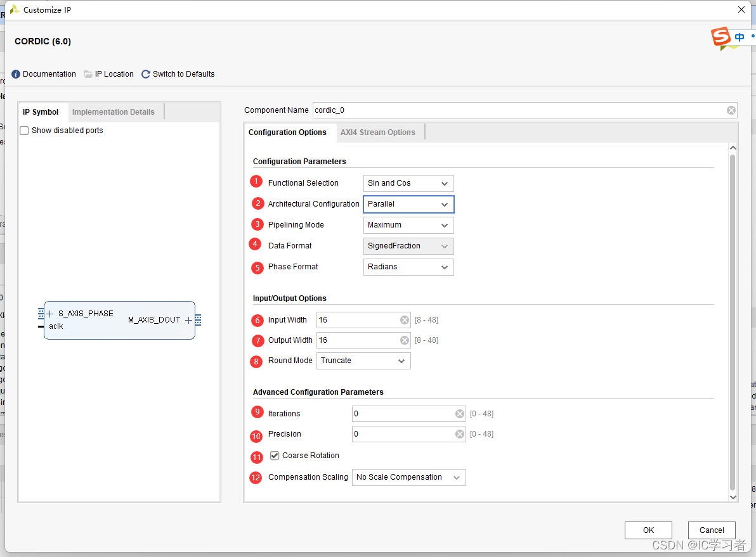Switch to Implementation Details tab
The width and height of the screenshot is (756, 557).
pyautogui.click(x=114, y=112)
